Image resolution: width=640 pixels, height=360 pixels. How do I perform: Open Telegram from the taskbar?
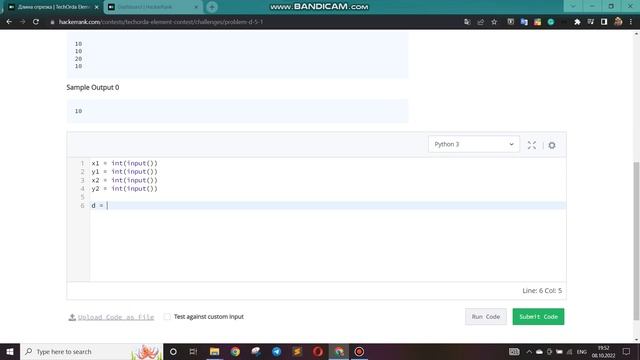pyautogui.click(x=276, y=351)
